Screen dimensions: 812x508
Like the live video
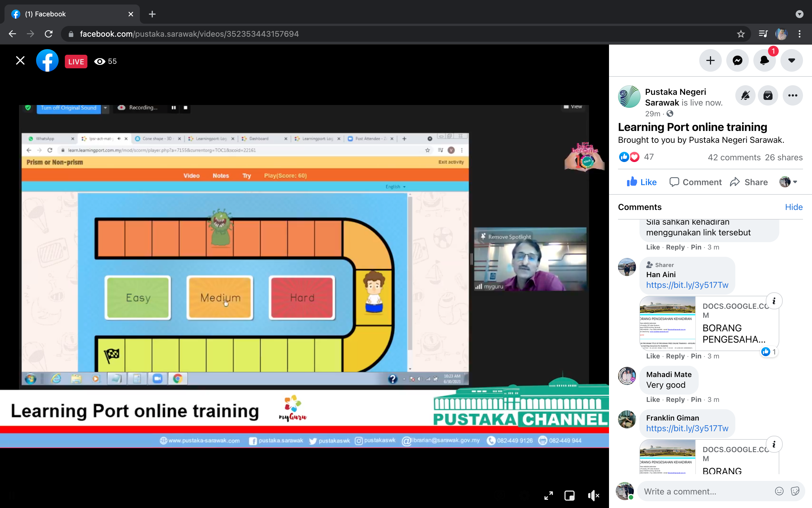click(641, 182)
